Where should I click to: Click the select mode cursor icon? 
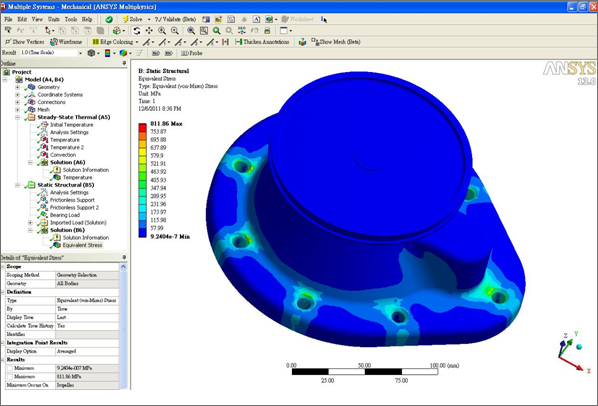click(x=49, y=30)
